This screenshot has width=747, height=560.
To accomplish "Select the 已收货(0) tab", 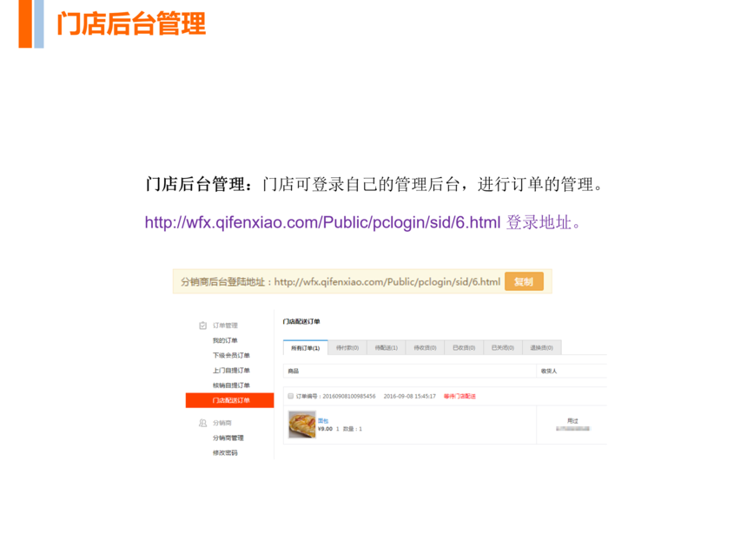I will tap(464, 347).
